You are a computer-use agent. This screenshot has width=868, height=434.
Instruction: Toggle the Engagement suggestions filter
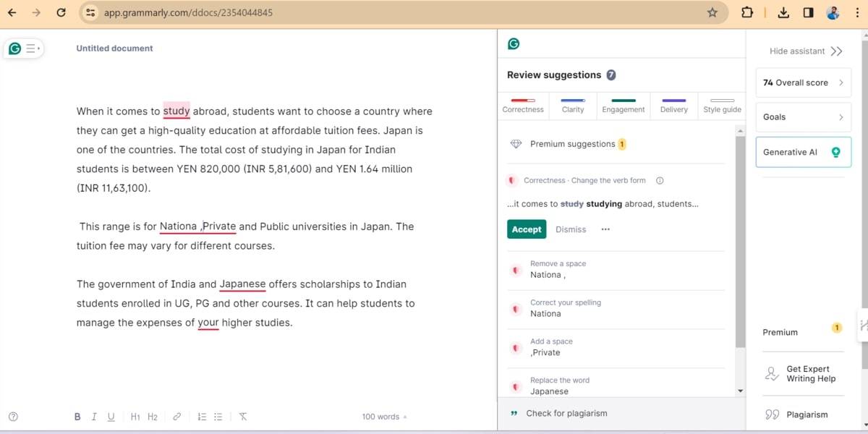tap(623, 105)
